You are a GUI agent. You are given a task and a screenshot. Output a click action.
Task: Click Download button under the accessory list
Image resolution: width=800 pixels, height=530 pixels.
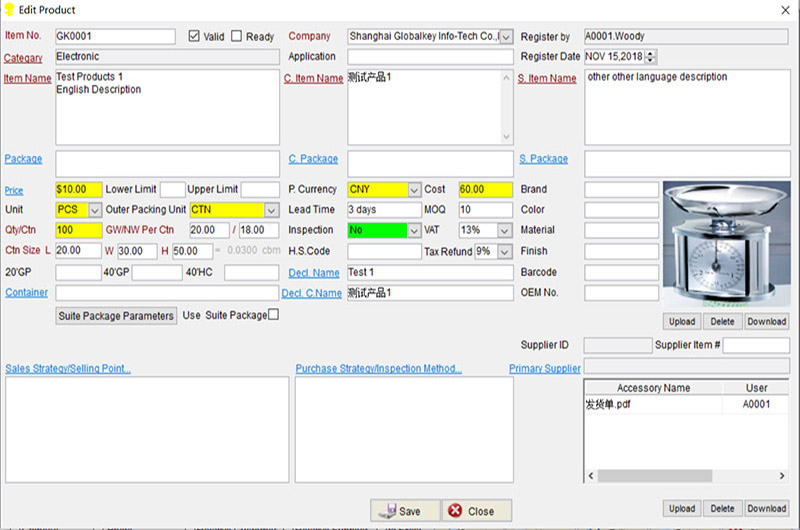tap(766, 509)
